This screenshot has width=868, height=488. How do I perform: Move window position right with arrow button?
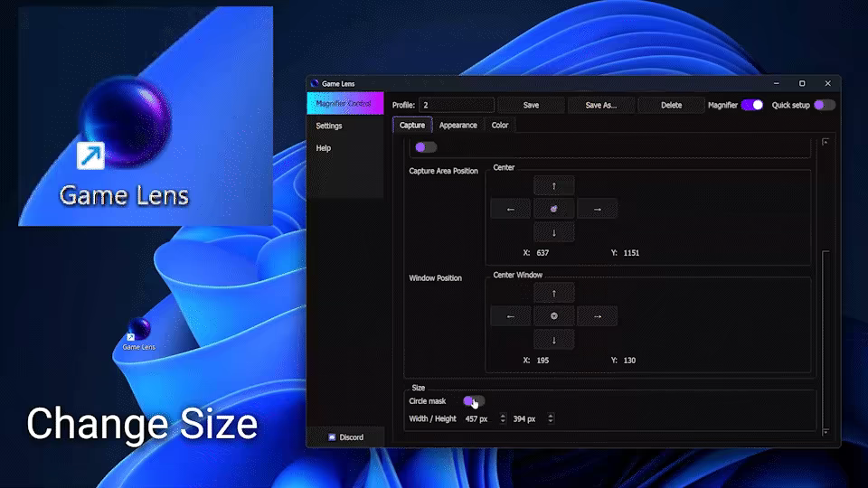598,316
